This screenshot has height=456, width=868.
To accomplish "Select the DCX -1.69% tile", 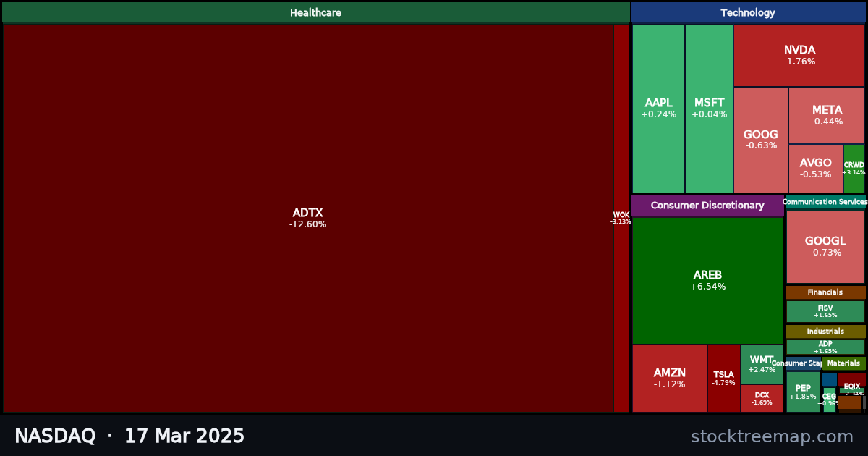I will point(762,398).
